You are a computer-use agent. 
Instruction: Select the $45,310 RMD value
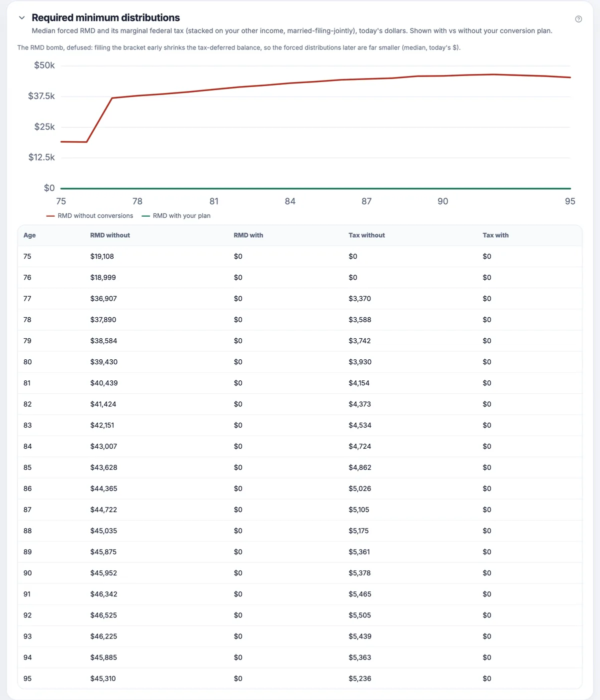[103, 678]
